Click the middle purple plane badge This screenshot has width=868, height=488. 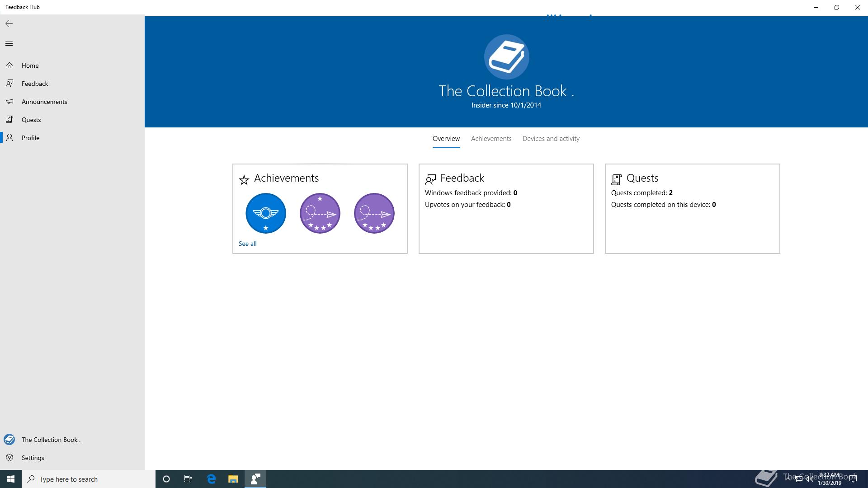coord(320,213)
